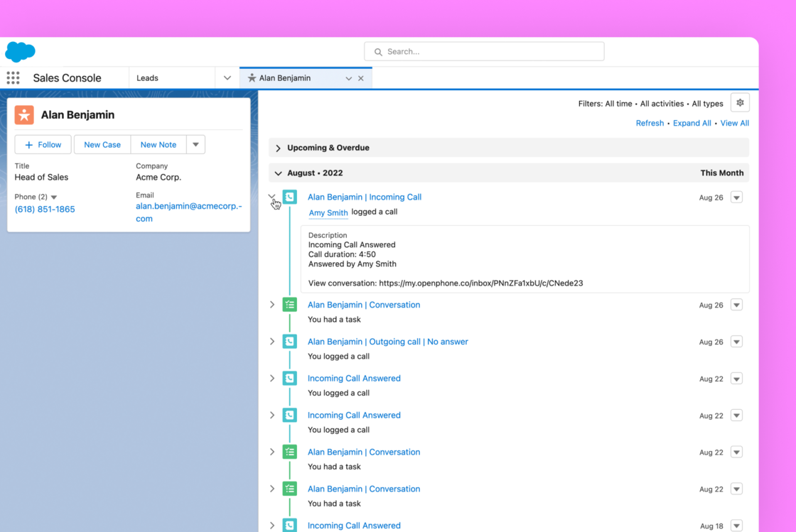This screenshot has height=532, width=796.
Task: Open Alan Benjamin tab options chevron
Action: click(x=349, y=79)
